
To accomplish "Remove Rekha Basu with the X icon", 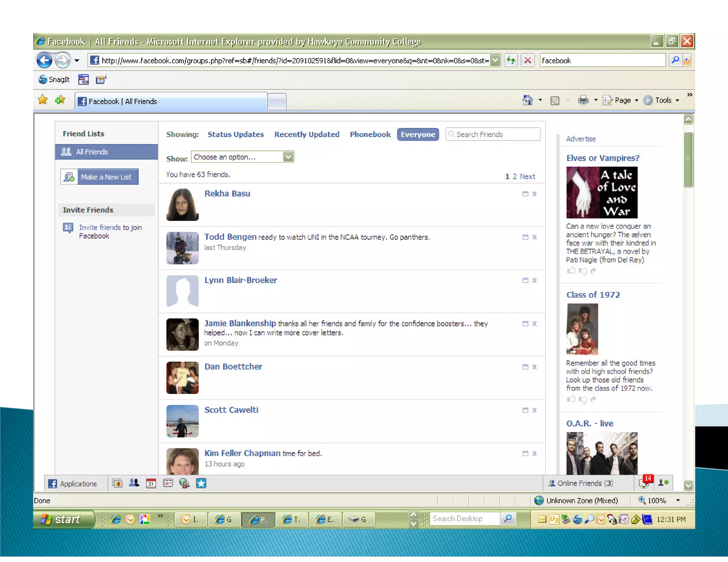I will coord(534,194).
